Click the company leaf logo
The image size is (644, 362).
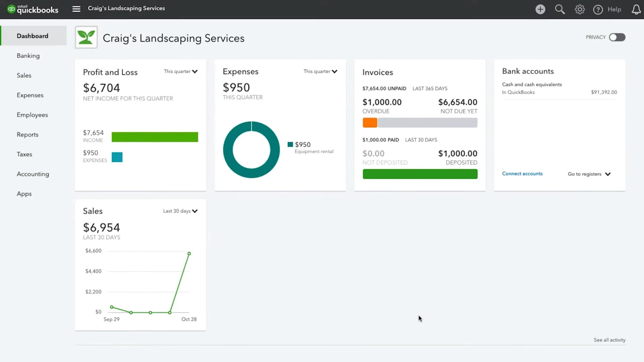[x=86, y=37]
